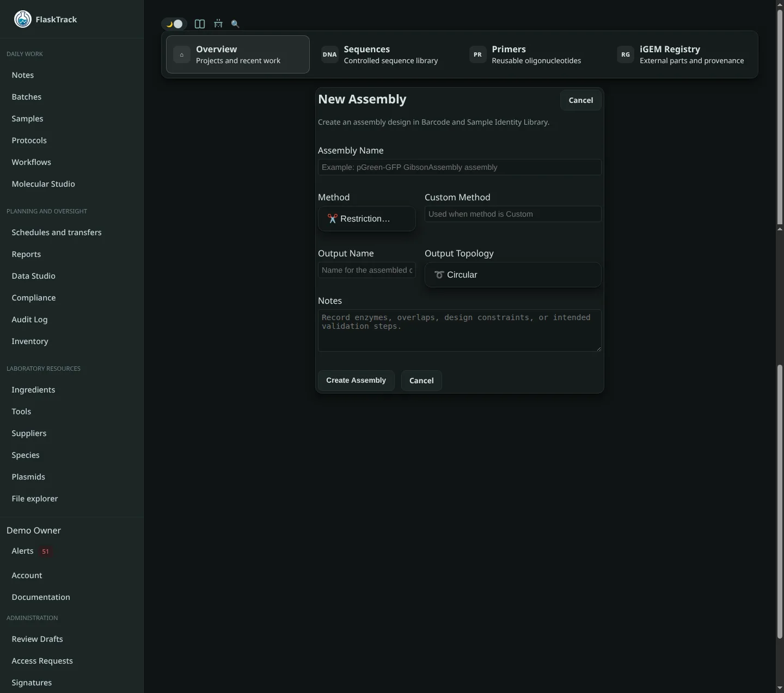View Alerts with 51 badge
The width and height of the screenshot is (784, 693).
(32, 551)
